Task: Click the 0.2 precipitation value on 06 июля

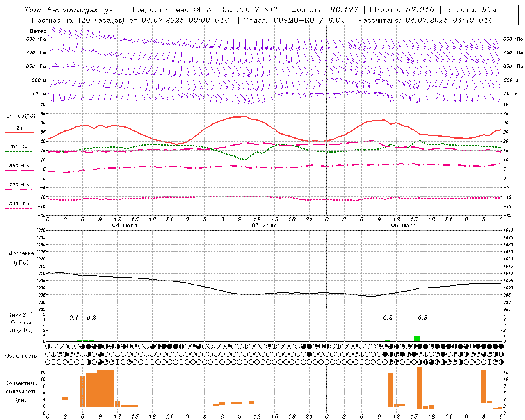Action: (x=388, y=318)
